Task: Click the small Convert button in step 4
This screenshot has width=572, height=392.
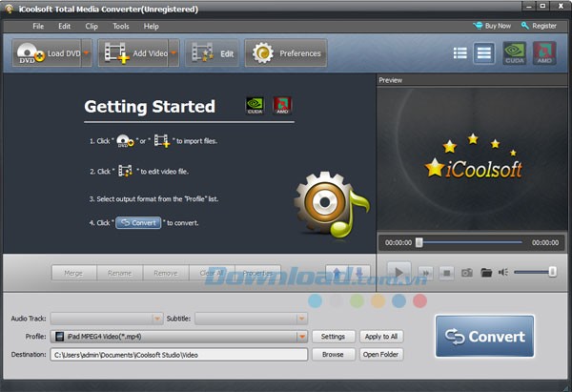Action: click(x=138, y=222)
